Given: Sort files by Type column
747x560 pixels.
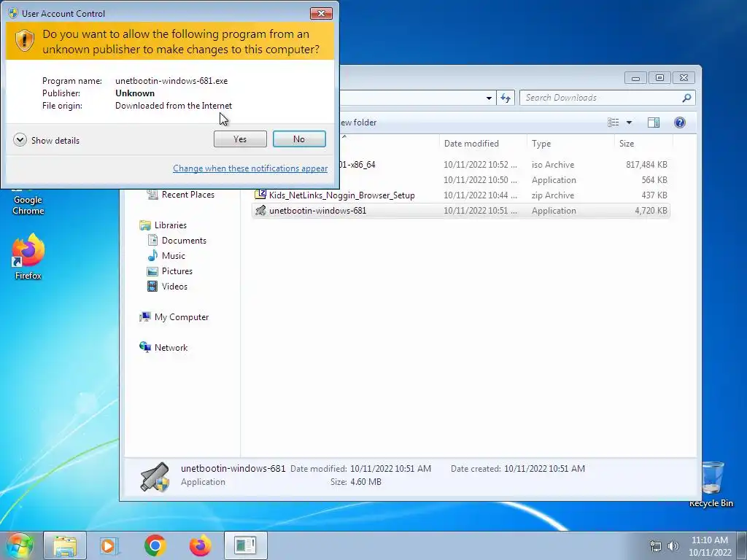Looking at the screenshot, I should tap(570, 144).
